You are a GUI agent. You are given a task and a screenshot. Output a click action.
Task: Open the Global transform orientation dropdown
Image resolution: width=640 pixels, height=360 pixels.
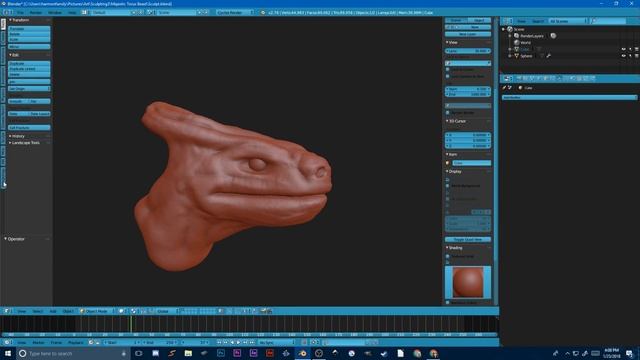pos(168,311)
